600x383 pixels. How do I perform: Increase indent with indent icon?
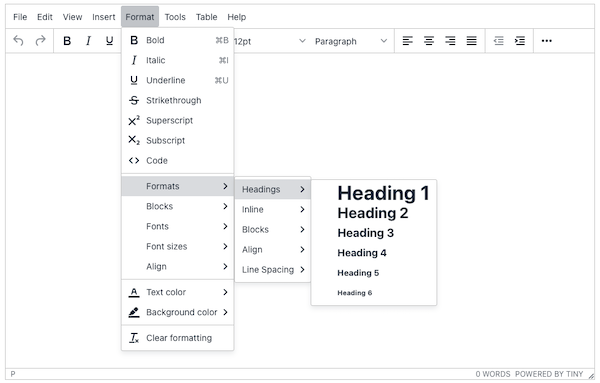click(x=520, y=41)
